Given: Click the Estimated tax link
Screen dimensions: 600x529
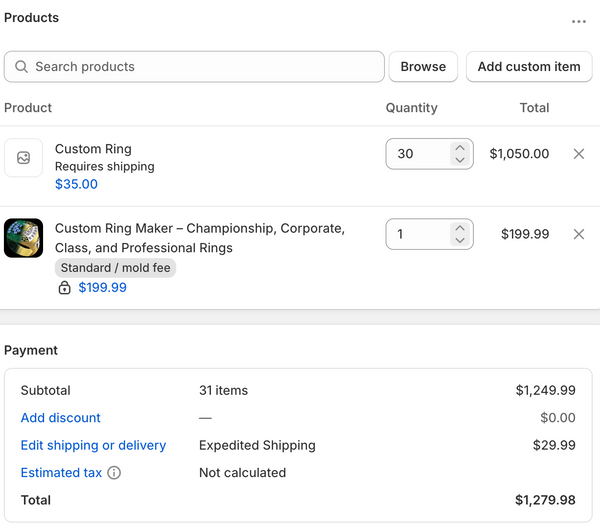Looking at the screenshot, I should click(61, 473).
